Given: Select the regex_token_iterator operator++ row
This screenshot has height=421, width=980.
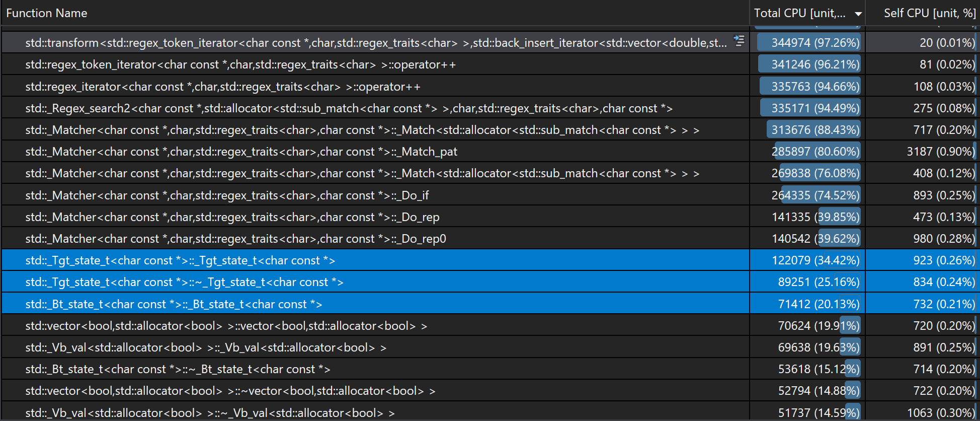Looking at the screenshot, I should [x=240, y=65].
